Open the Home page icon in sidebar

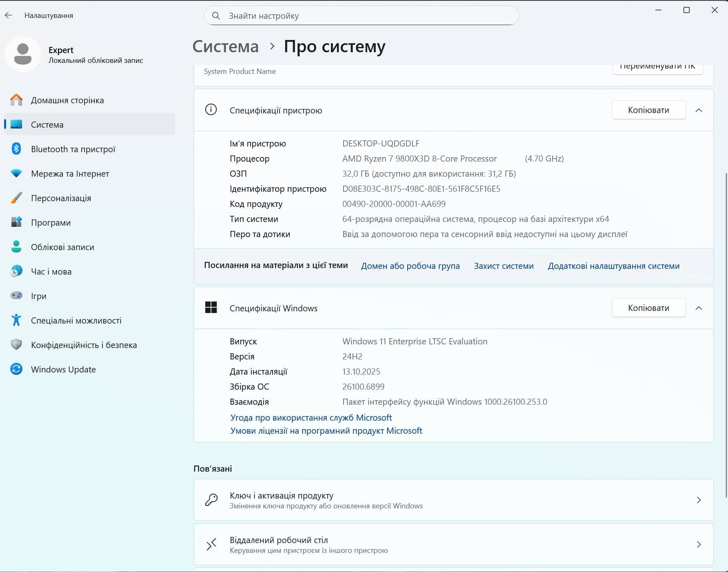[16, 100]
